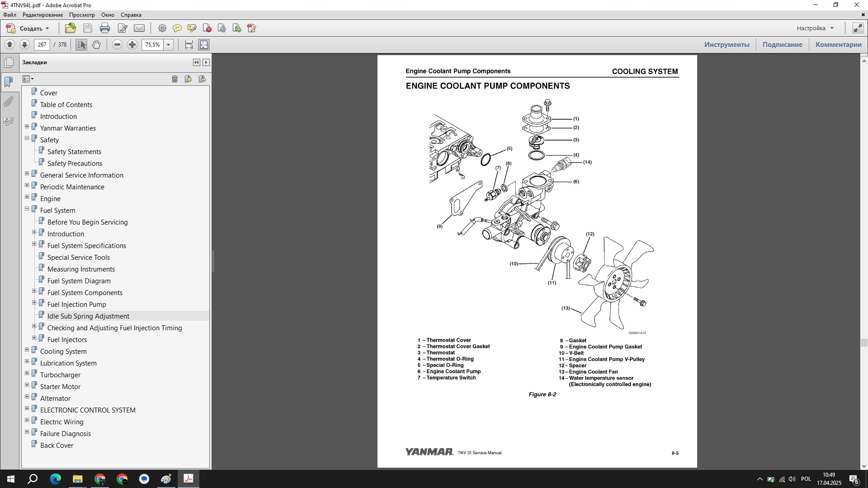Click the send email envelope icon
The height and width of the screenshot is (488, 868).
point(139,28)
